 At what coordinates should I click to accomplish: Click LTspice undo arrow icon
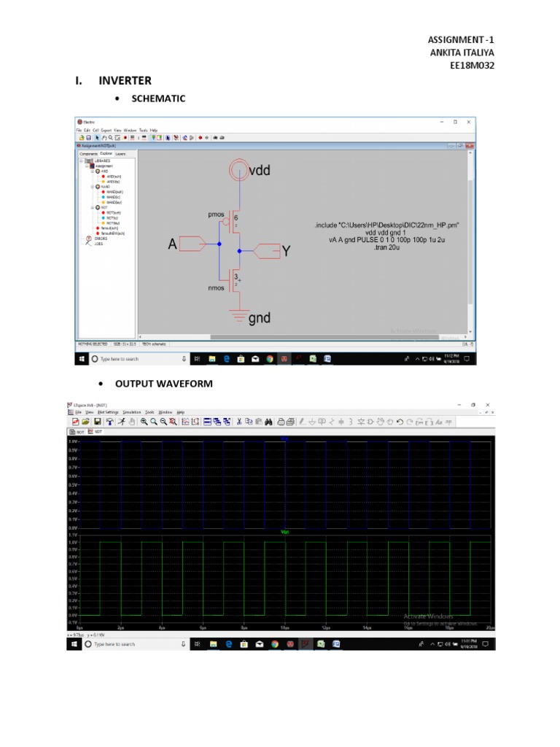[x=400, y=422]
